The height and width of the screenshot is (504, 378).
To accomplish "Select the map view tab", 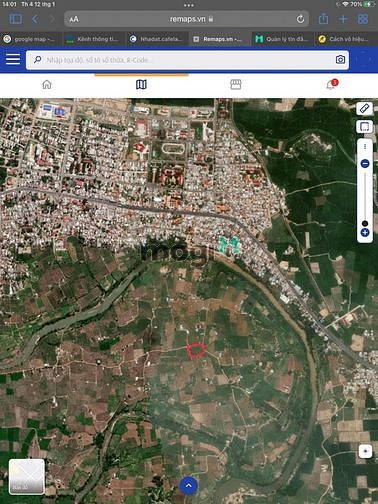I will pos(141,84).
